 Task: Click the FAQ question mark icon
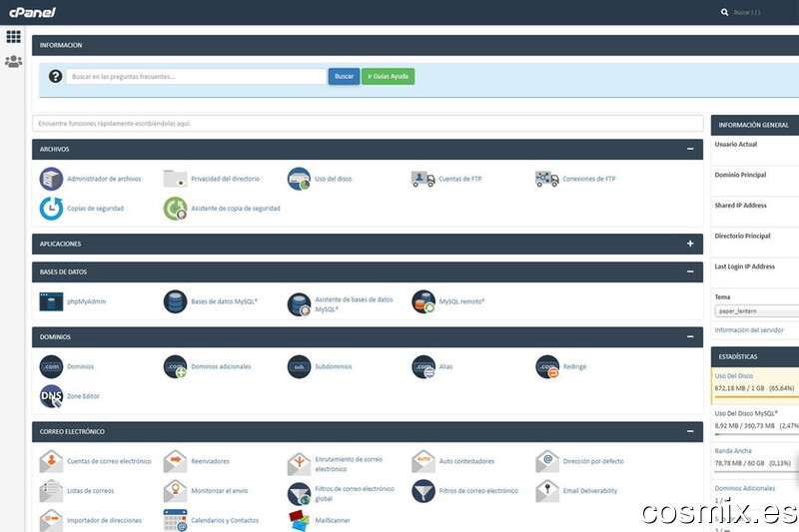pos(55,77)
